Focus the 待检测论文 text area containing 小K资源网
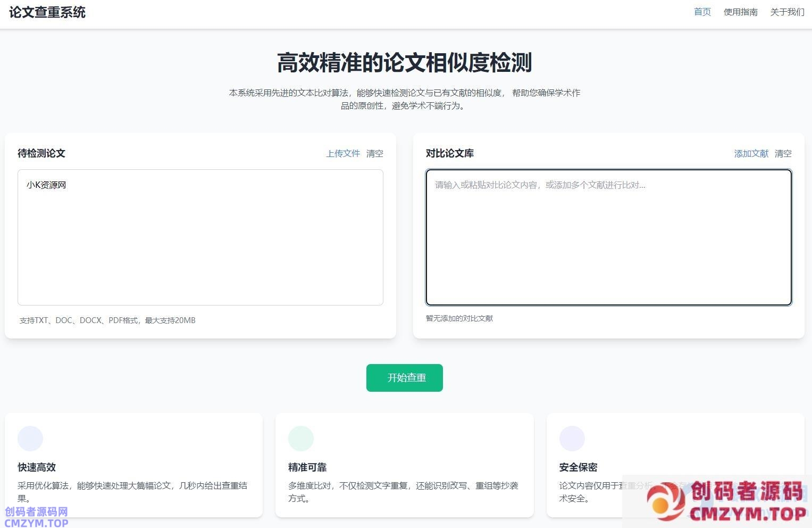The height and width of the screenshot is (528, 812). tap(200, 237)
